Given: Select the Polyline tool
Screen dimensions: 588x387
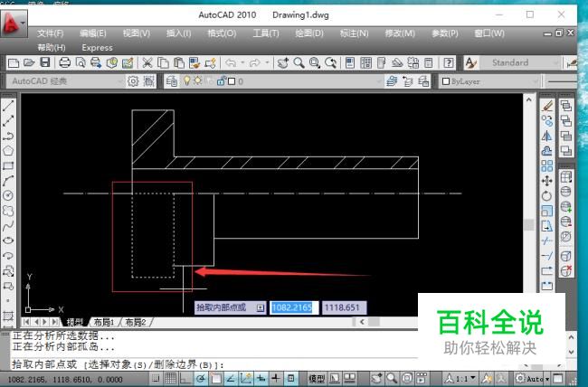Looking at the screenshot, I should pos(8,136).
